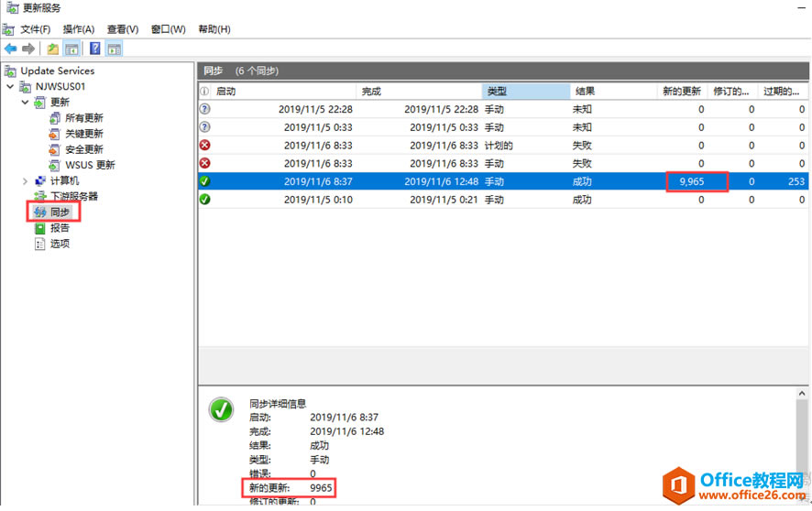
Task: Click the 9,965 new updates cell
Action: [692, 181]
